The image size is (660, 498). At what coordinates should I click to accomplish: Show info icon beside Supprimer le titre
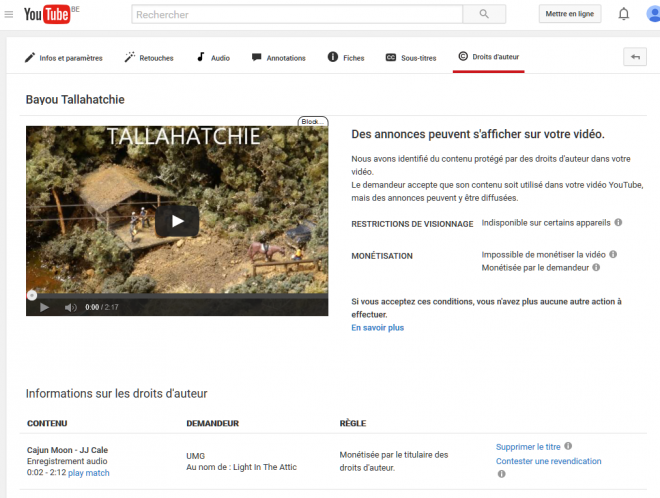(568, 446)
